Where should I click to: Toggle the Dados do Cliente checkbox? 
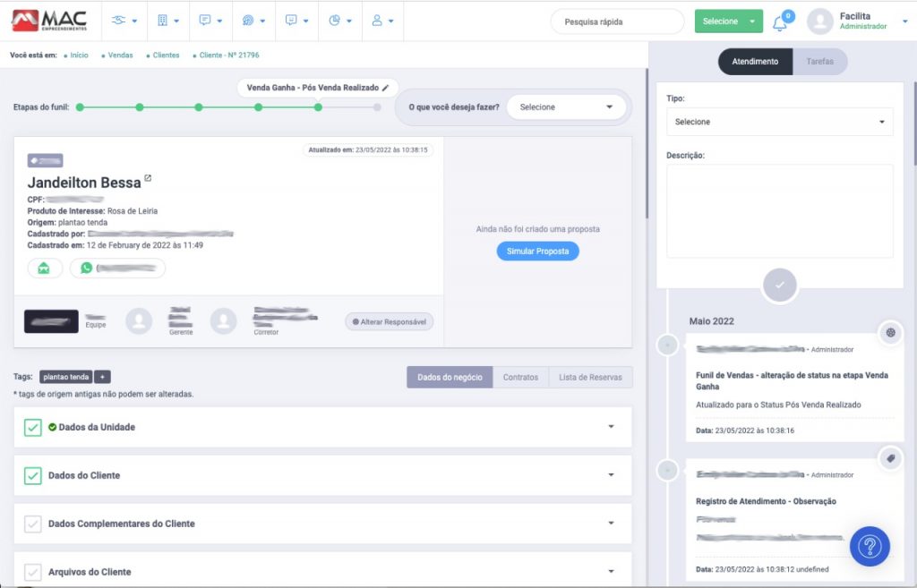[x=33, y=476]
